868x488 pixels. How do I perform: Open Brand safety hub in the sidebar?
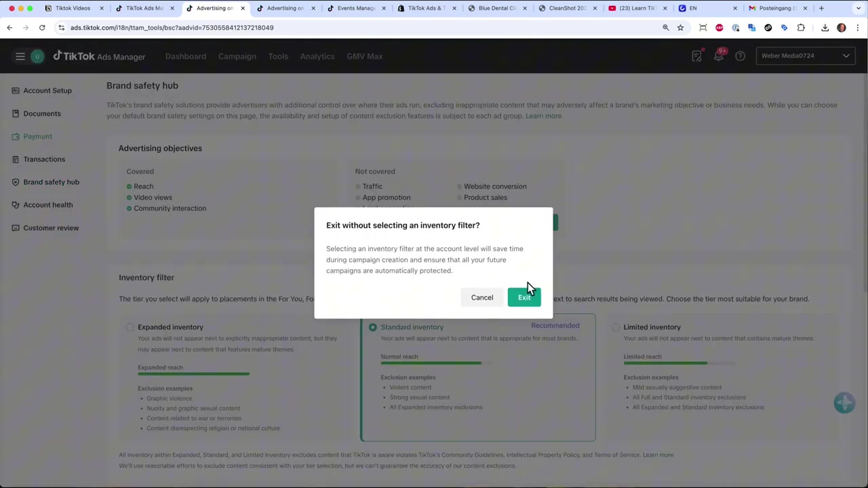click(52, 182)
